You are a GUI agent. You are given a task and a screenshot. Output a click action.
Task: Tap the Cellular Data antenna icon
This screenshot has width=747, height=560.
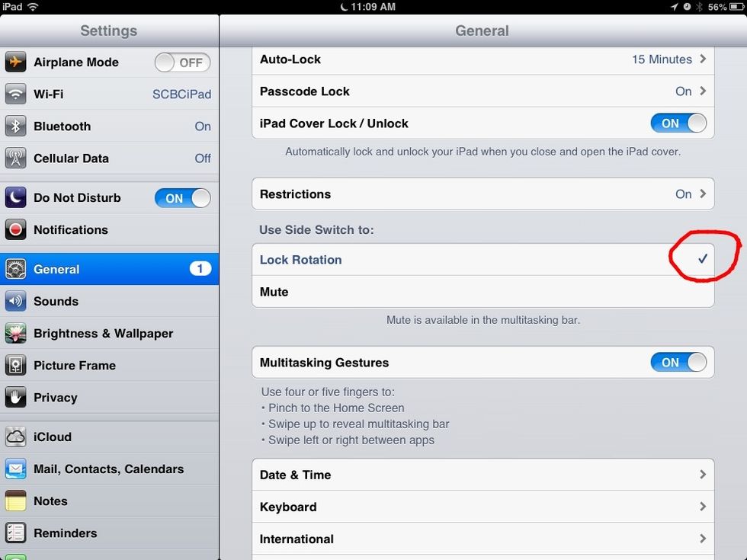tap(15, 158)
